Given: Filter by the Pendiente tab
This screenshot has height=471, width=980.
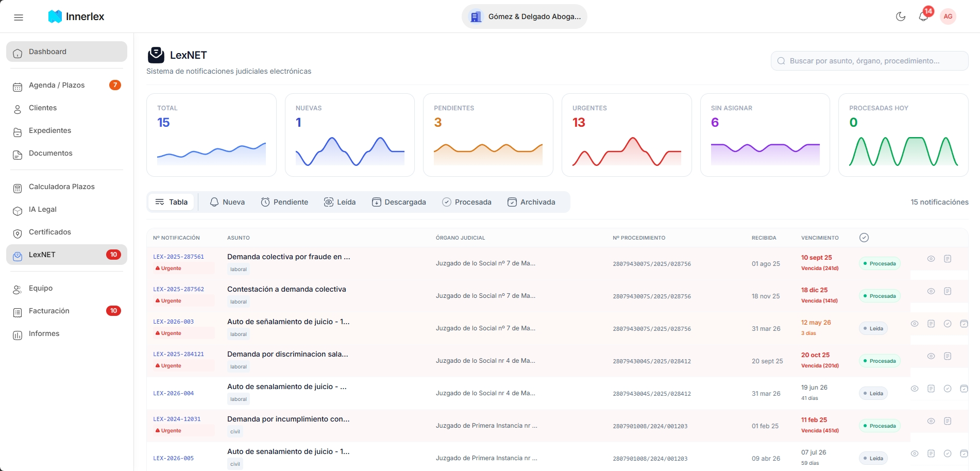Looking at the screenshot, I should 284,202.
